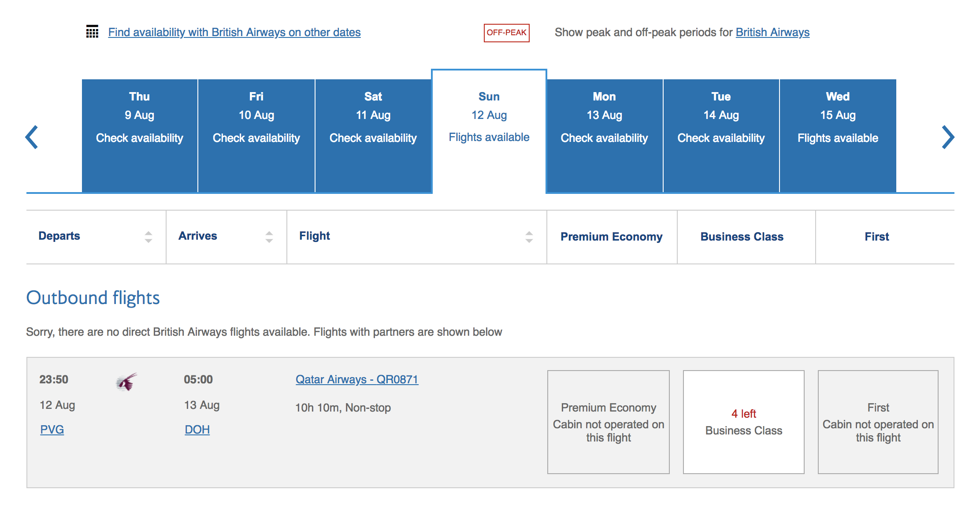Advance to next week with right chevron
This screenshot has width=980, height=512.
[x=948, y=137]
